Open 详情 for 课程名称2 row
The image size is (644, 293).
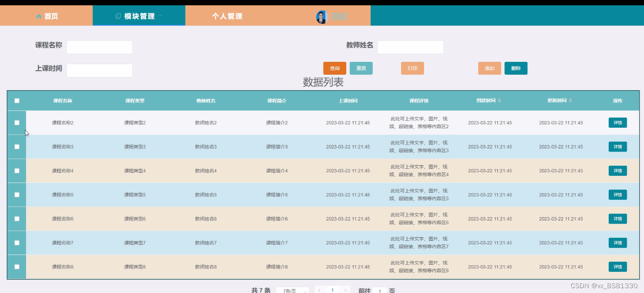point(617,123)
